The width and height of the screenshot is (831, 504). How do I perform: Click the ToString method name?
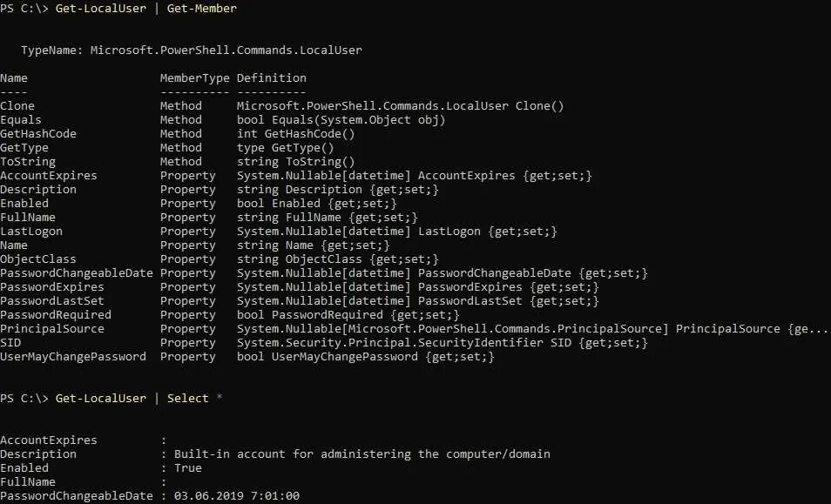[28, 162]
